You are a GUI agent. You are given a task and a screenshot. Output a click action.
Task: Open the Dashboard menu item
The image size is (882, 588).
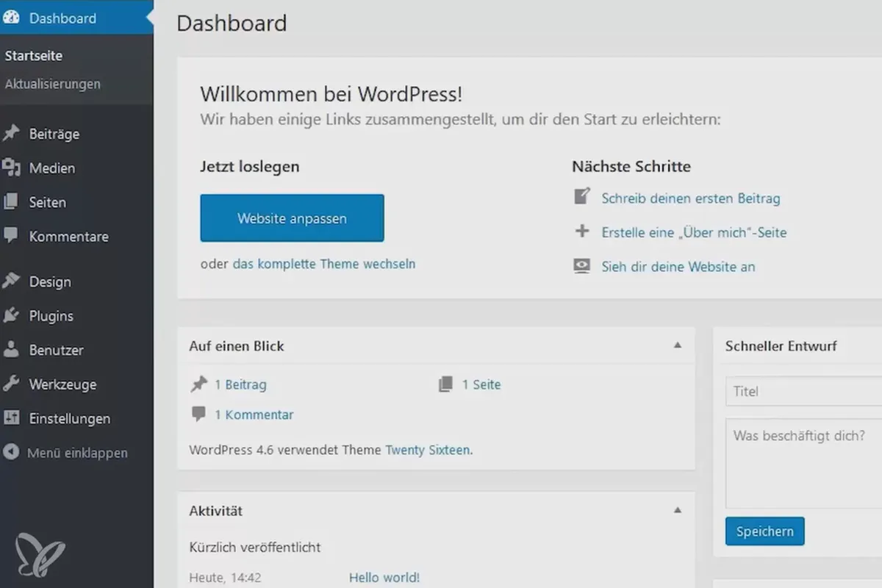point(76,18)
